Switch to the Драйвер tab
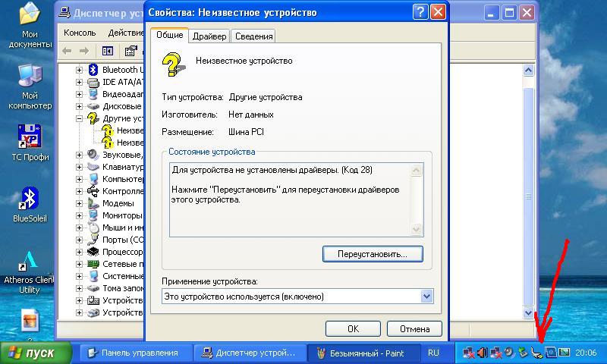This screenshot has width=607, height=364. 209,36
